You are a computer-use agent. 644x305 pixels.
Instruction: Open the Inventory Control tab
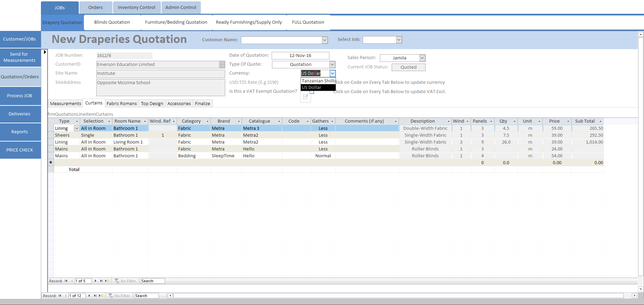pyautogui.click(x=137, y=8)
